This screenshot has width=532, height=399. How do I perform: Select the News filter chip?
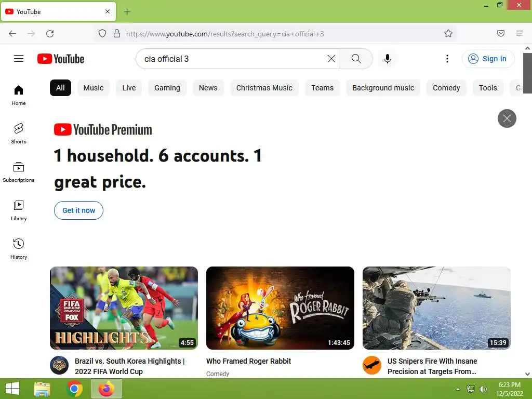(x=208, y=88)
